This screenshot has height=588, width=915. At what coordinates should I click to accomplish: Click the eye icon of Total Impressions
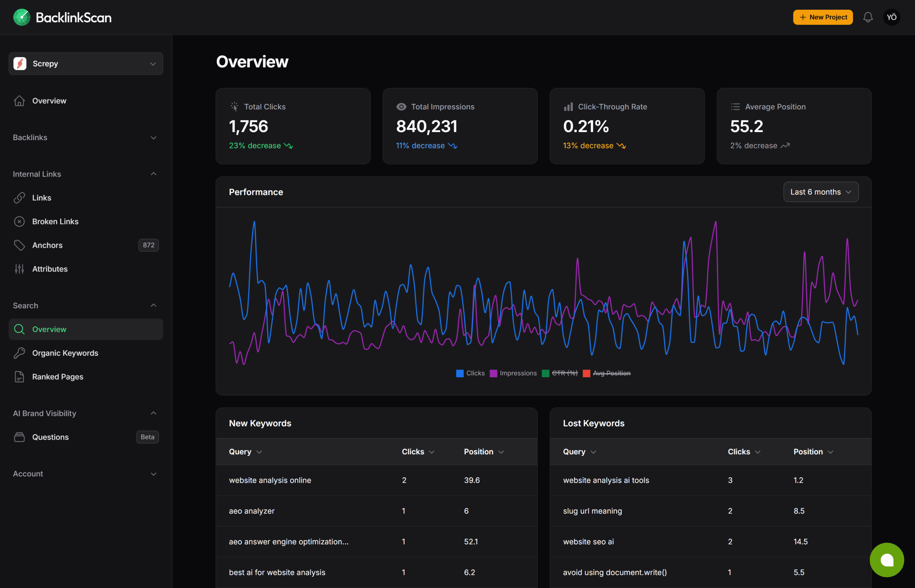coord(401,107)
